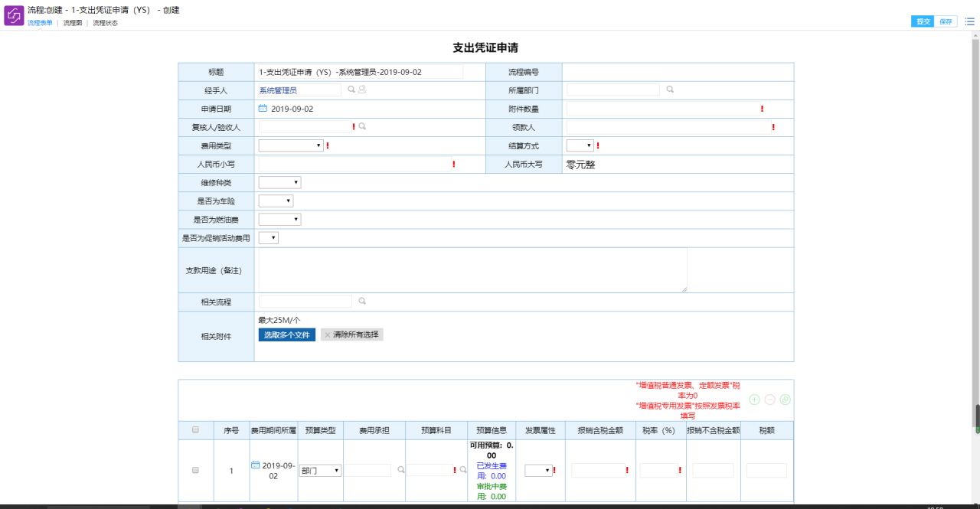Viewport: 980px width, 509px height.
Task: Remove detail row with red minus icon
Action: [769, 400]
